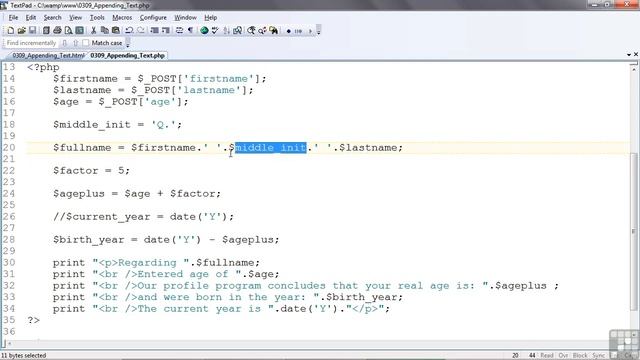
Task: Undo the last edit
Action: pos(129,31)
